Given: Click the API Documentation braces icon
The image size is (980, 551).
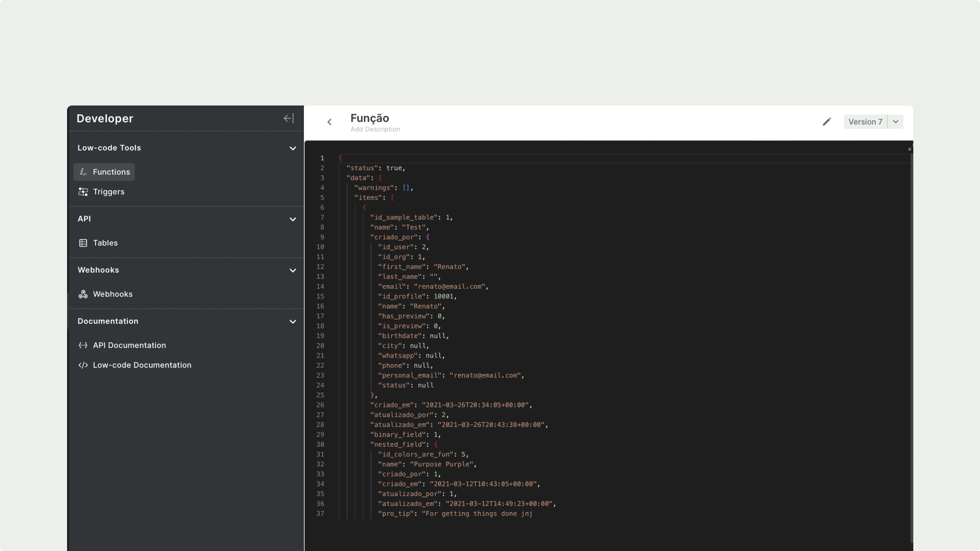Looking at the screenshot, I should point(83,345).
